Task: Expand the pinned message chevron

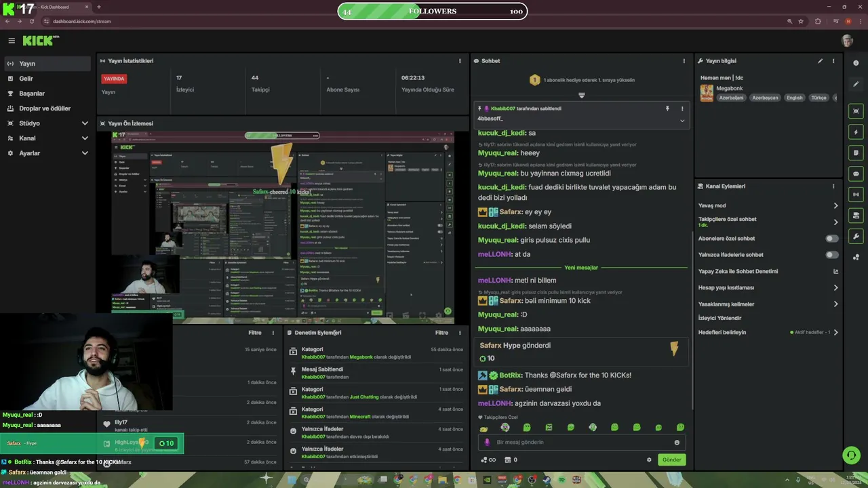Action: click(682, 121)
